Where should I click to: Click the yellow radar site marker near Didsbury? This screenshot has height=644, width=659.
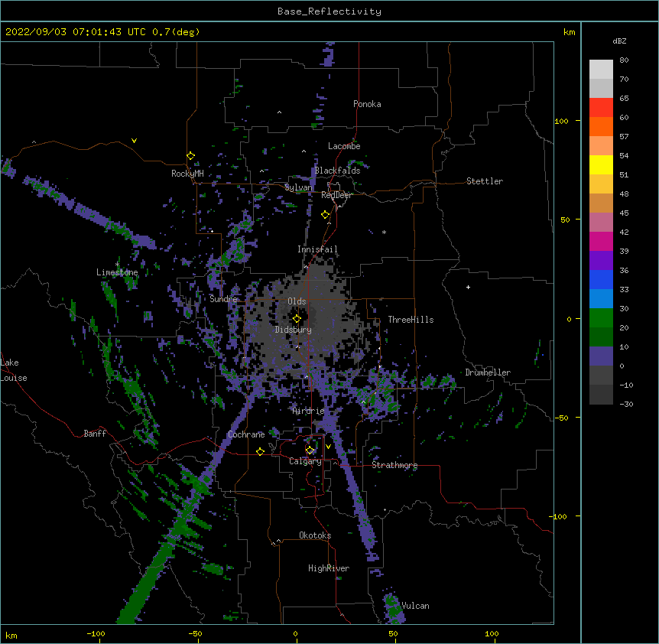297,319
